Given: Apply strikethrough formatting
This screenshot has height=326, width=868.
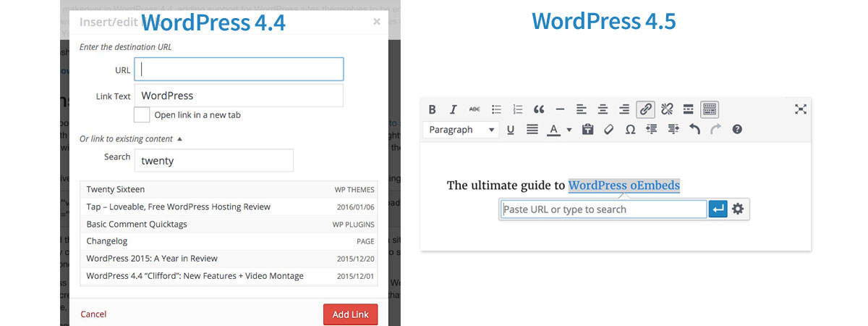Looking at the screenshot, I should click(475, 109).
